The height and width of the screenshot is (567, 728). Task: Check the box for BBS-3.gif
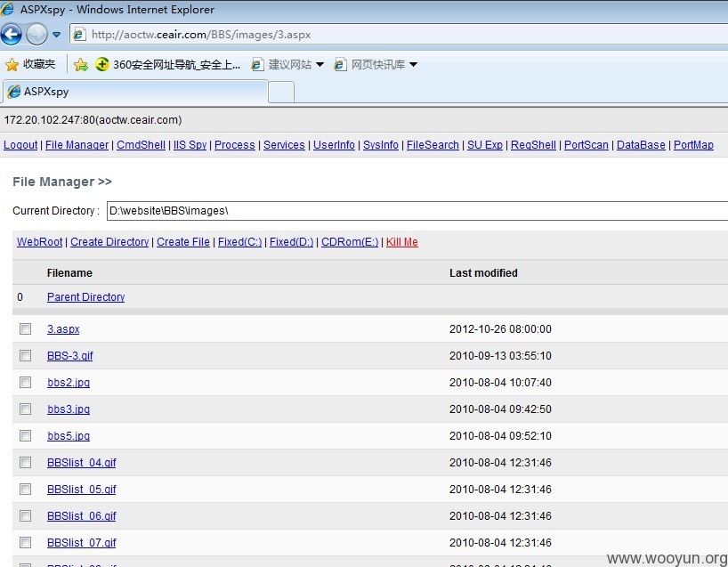tap(25, 356)
